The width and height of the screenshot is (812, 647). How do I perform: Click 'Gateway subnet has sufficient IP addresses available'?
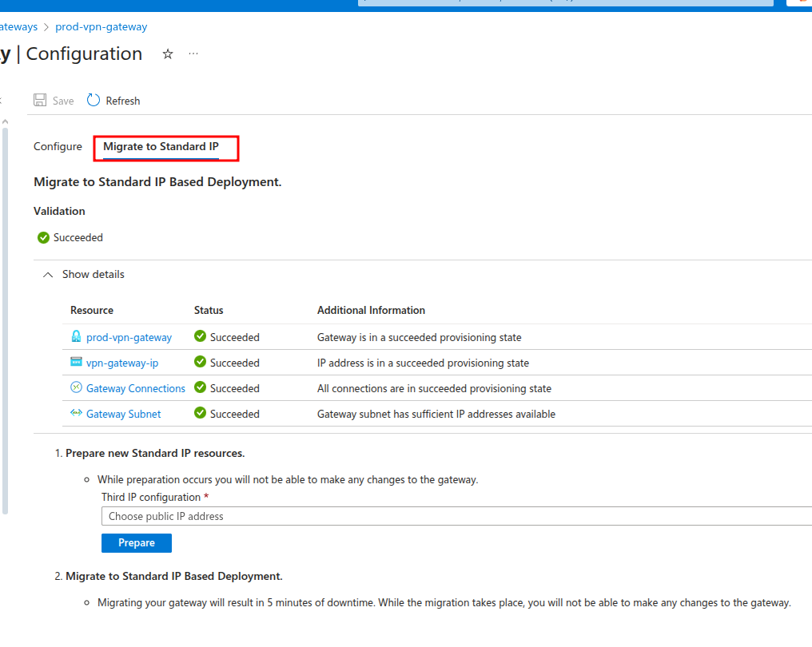click(436, 414)
